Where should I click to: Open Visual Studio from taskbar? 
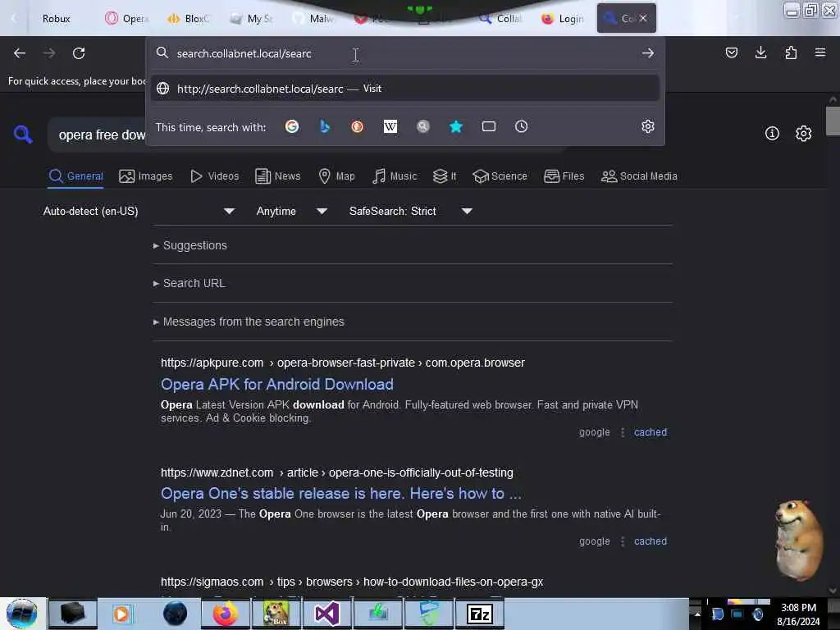(x=326, y=614)
